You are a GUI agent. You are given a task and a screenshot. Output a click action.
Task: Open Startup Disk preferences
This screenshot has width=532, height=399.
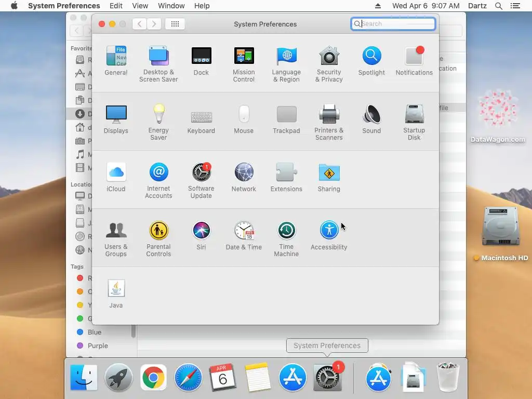[414, 122]
